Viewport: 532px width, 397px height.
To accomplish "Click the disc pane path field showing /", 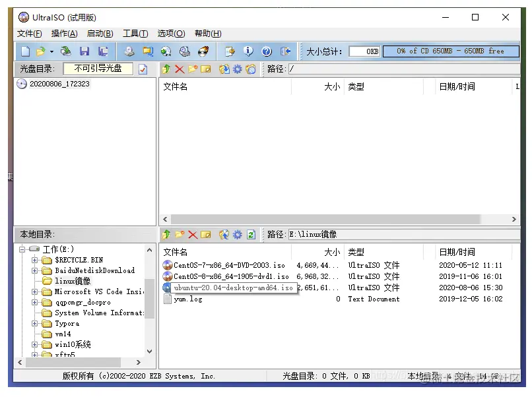I will tap(404, 69).
